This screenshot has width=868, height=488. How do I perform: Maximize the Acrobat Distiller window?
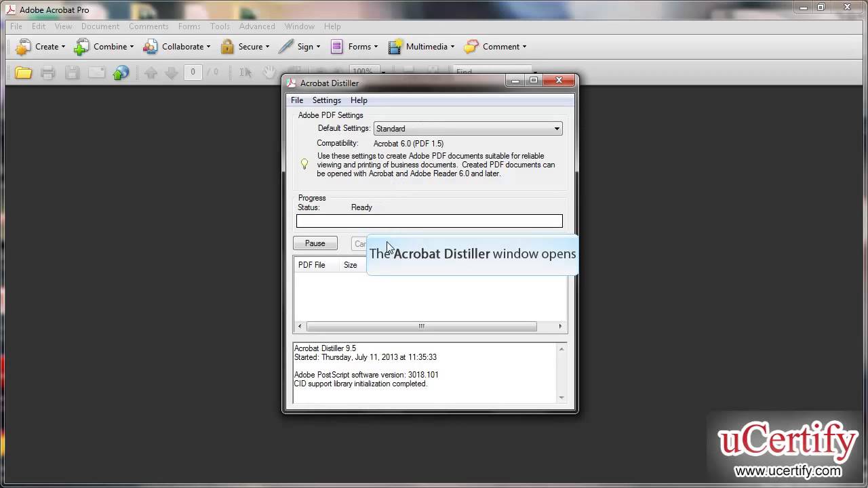534,81
